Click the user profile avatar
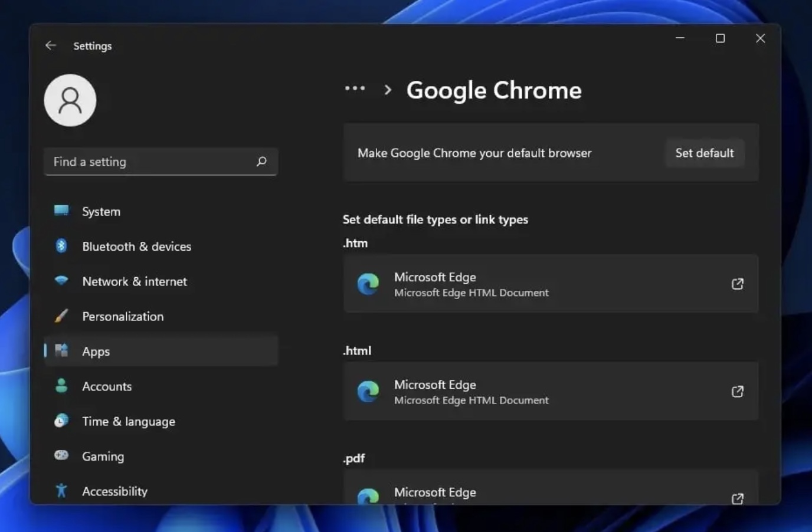The height and width of the screenshot is (532, 812). (x=70, y=100)
